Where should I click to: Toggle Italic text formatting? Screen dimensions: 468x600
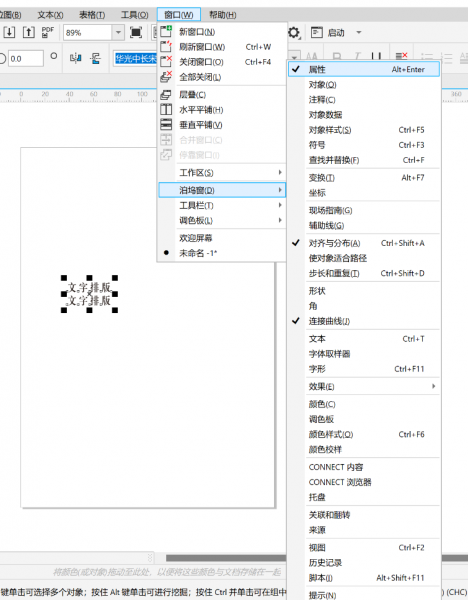(357, 57)
